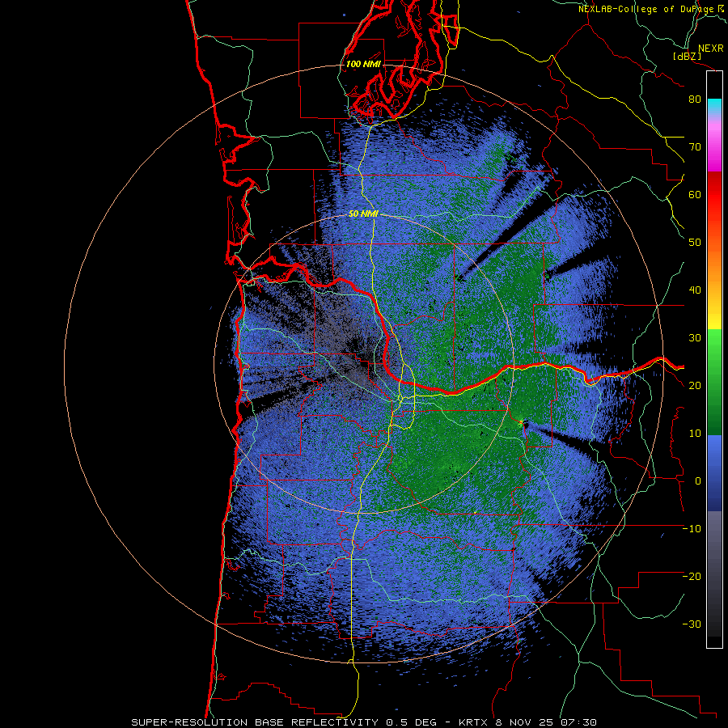728x728 pixels.
Task: Click the bright yellow echo spot east of radar
Action: point(521,422)
